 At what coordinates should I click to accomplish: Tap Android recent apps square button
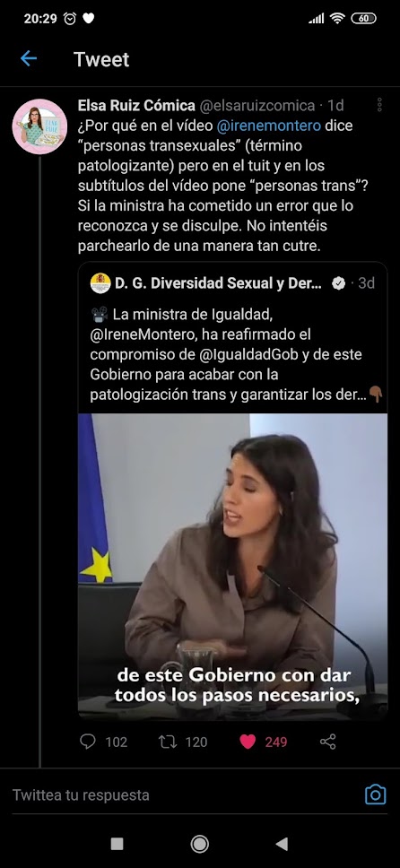click(x=117, y=844)
